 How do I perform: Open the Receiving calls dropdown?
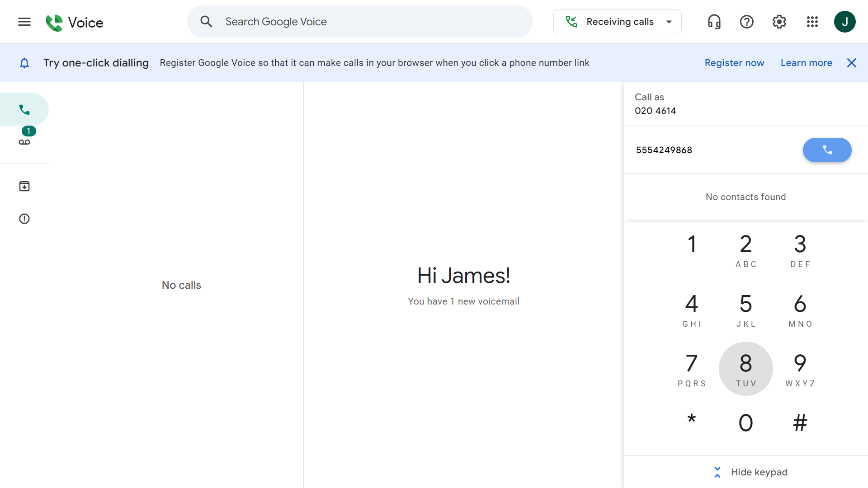pyautogui.click(x=617, y=21)
